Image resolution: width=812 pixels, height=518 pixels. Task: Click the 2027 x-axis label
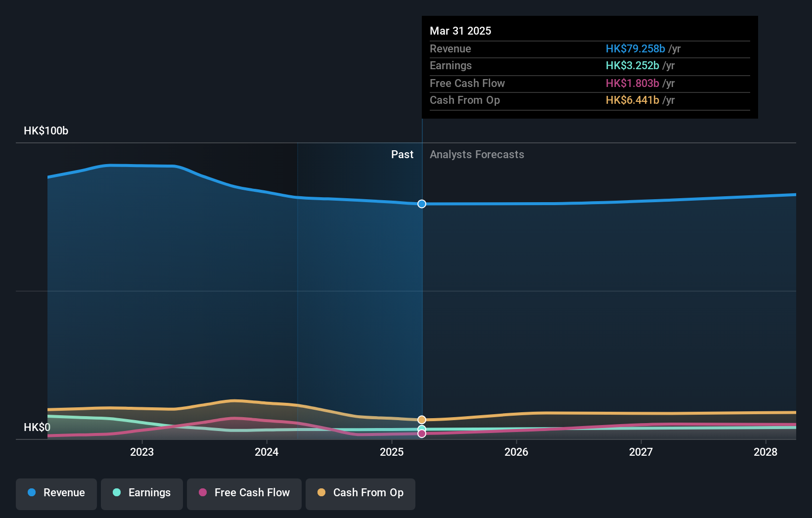[x=641, y=452]
